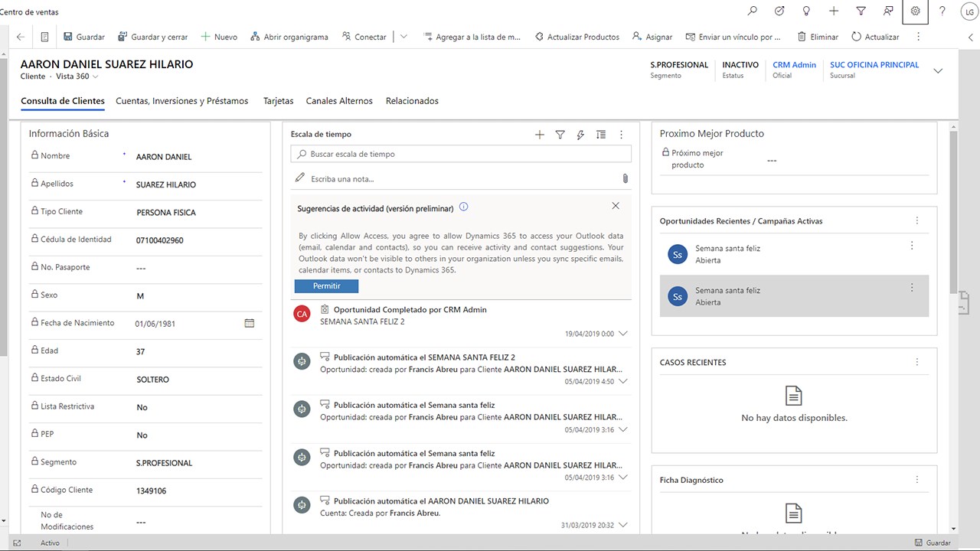980x551 pixels.
Task: Expand SEMANA SANTA FEIZ 2 publication entry
Action: [622, 381]
